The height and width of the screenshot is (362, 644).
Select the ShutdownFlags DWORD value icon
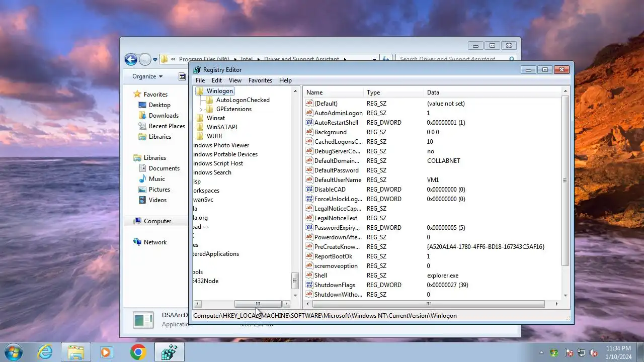309,285
